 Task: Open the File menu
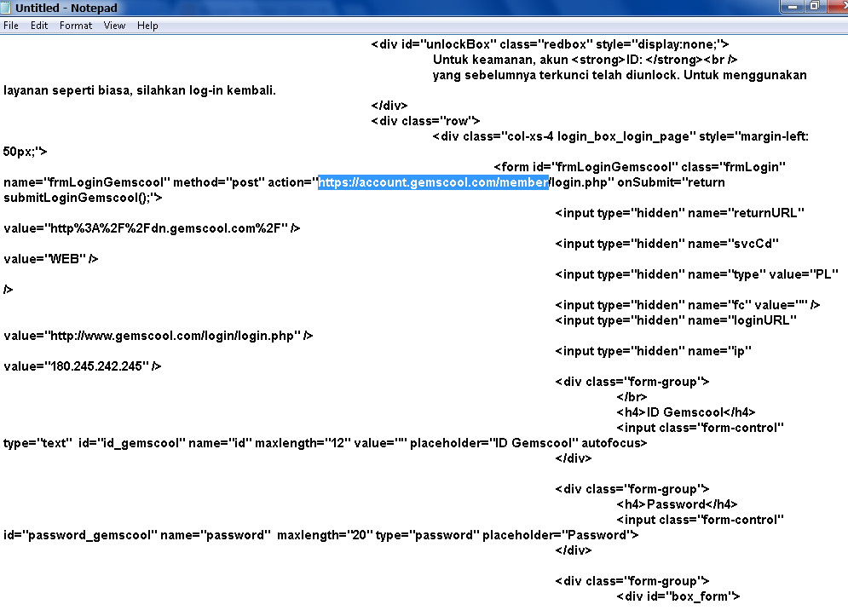(x=11, y=26)
